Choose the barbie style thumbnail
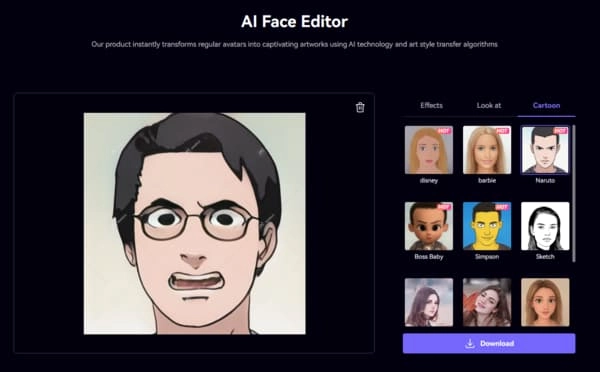 coord(487,150)
